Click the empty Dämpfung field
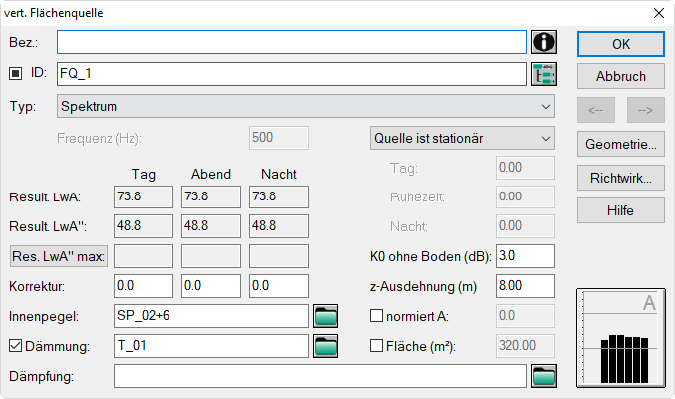This screenshot has width=675, height=399. pyautogui.click(x=320, y=376)
